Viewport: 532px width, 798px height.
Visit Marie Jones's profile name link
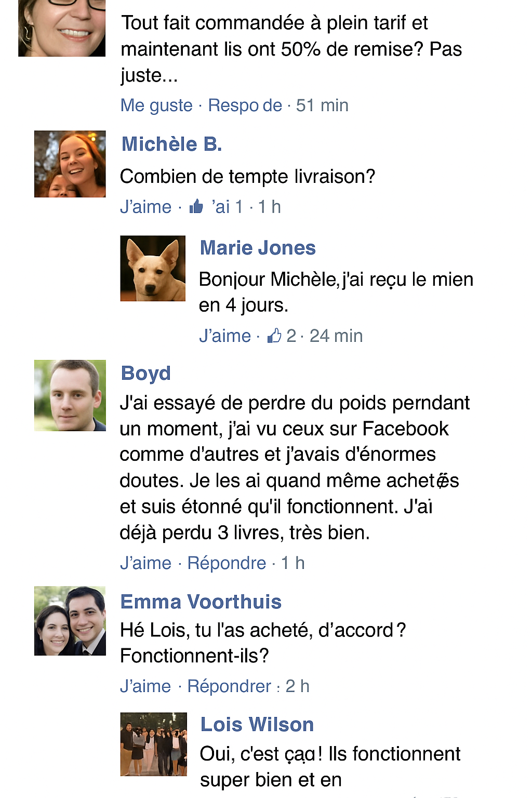pos(258,248)
